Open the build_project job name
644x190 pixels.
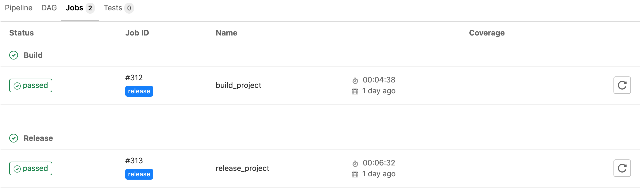pyautogui.click(x=238, y=85)
